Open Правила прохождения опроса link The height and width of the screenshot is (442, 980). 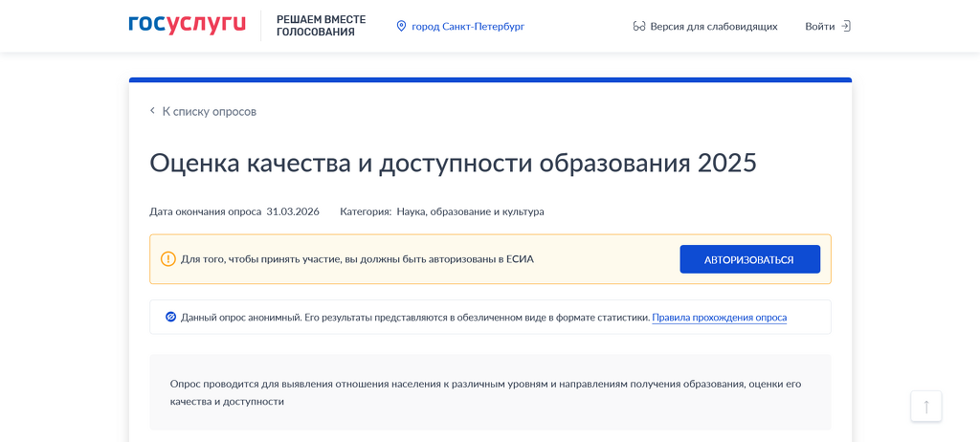click(719, 317)
